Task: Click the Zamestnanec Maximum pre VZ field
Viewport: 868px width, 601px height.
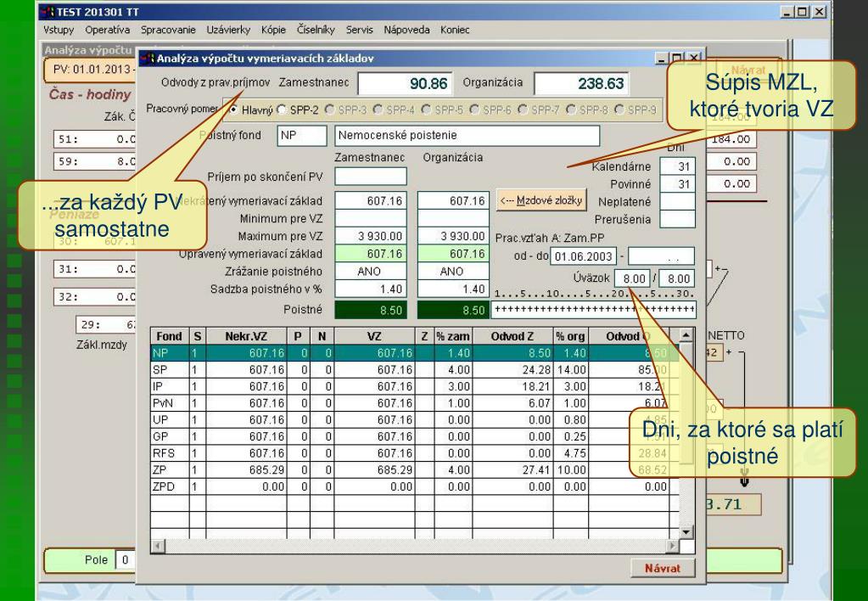Action: (x=370, y=236)
